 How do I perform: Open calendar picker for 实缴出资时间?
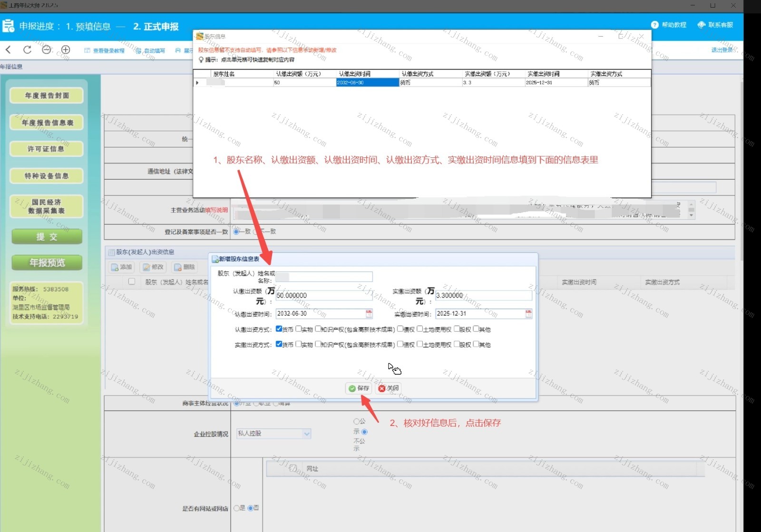tap(528, 314)
